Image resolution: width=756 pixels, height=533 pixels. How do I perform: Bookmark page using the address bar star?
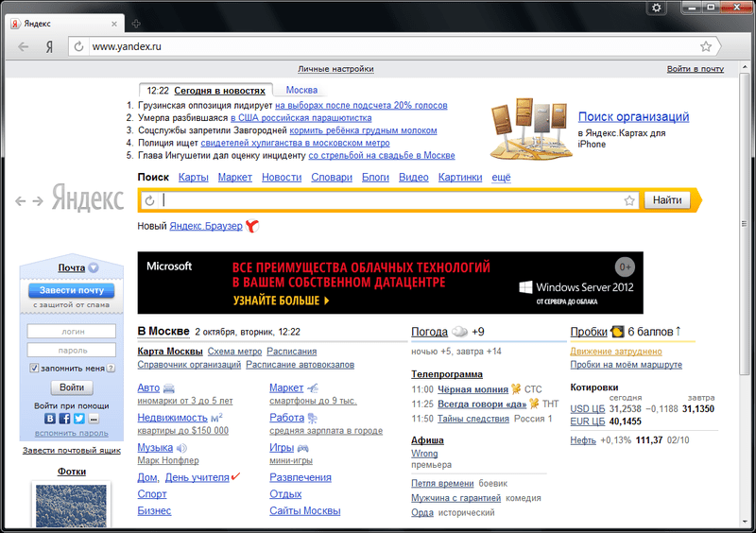[706, 46]
